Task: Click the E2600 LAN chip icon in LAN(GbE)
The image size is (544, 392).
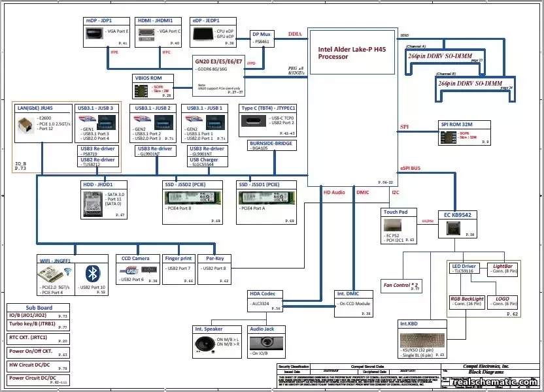Action: pyautogui.click(x=25, y=124)
